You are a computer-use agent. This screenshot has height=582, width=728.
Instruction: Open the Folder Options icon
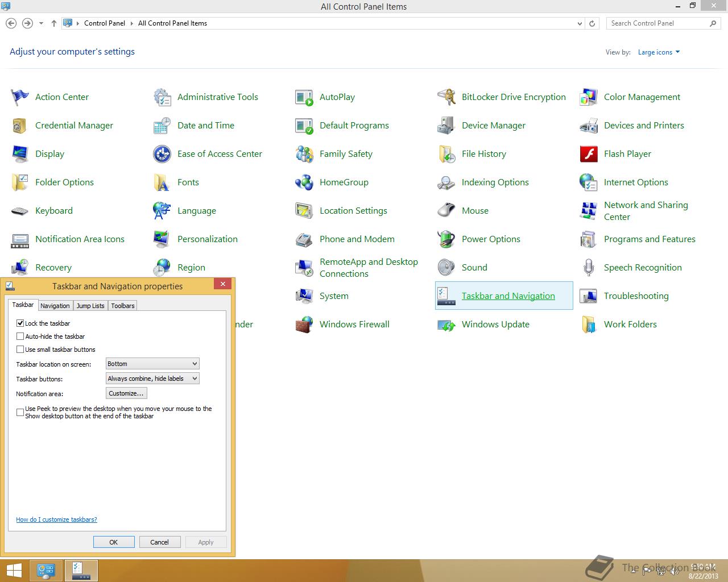point(20,182)
